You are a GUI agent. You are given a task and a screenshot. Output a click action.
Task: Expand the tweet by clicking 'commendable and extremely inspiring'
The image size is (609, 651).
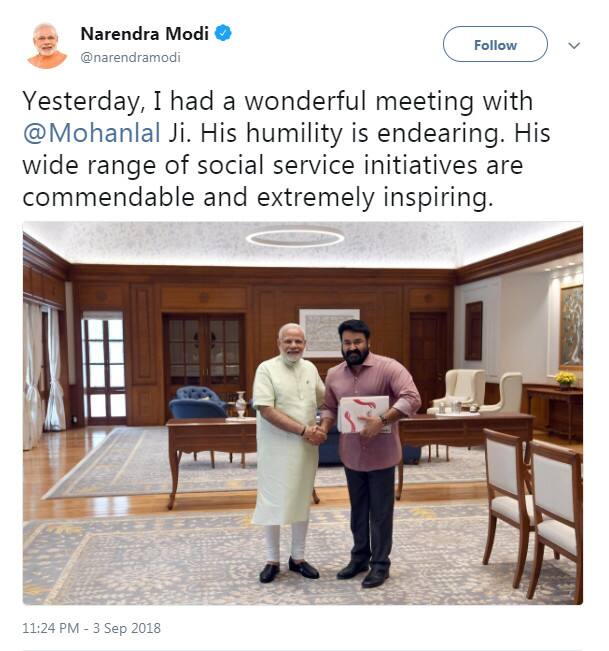[x=258, y=197]
